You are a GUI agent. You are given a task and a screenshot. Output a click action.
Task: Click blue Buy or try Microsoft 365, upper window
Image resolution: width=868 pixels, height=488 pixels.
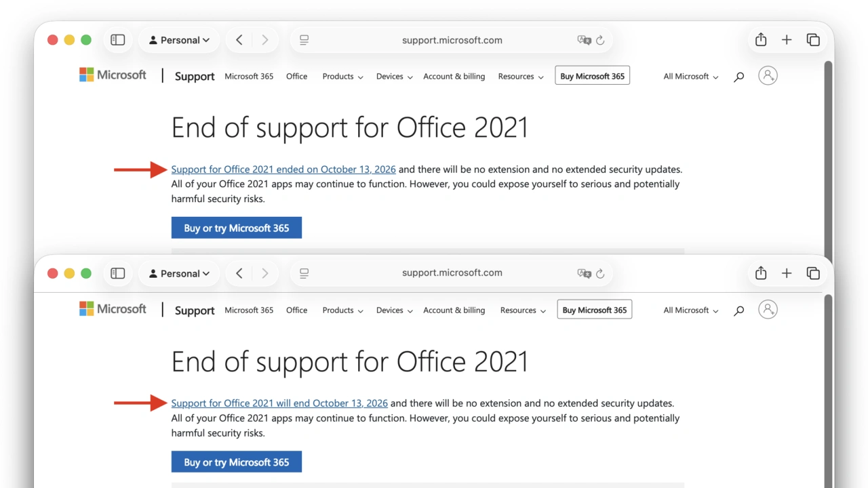(237, 228)
